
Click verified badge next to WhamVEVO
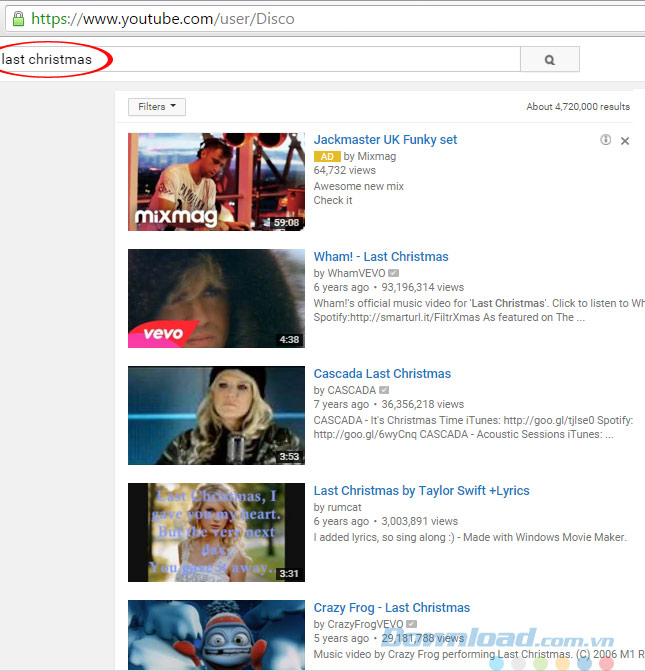(394, 273)
